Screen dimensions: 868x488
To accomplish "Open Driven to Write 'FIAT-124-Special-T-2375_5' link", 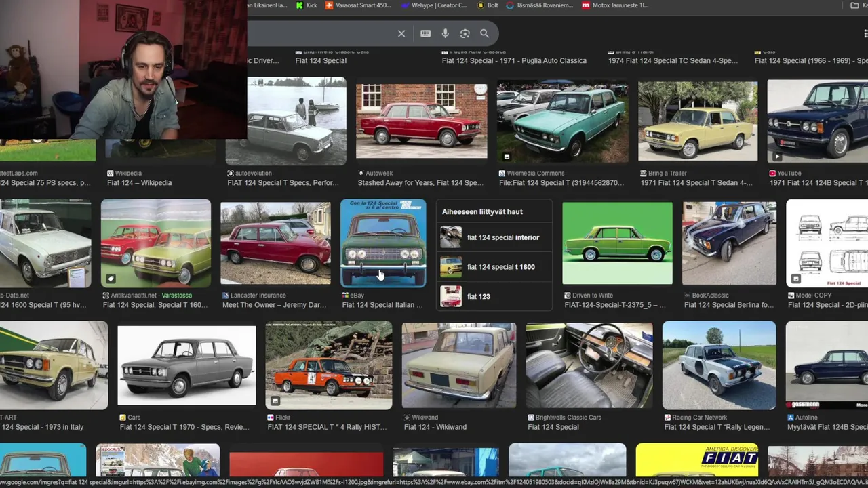I will coord(615,305).
